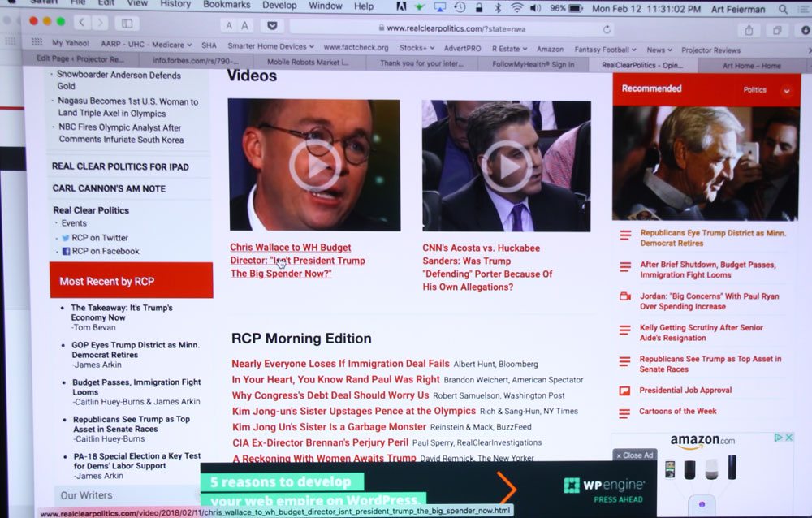This screenshot has height=518, width=812.
Task: Open the Bookmarks menu
Action: click(227, 5)
